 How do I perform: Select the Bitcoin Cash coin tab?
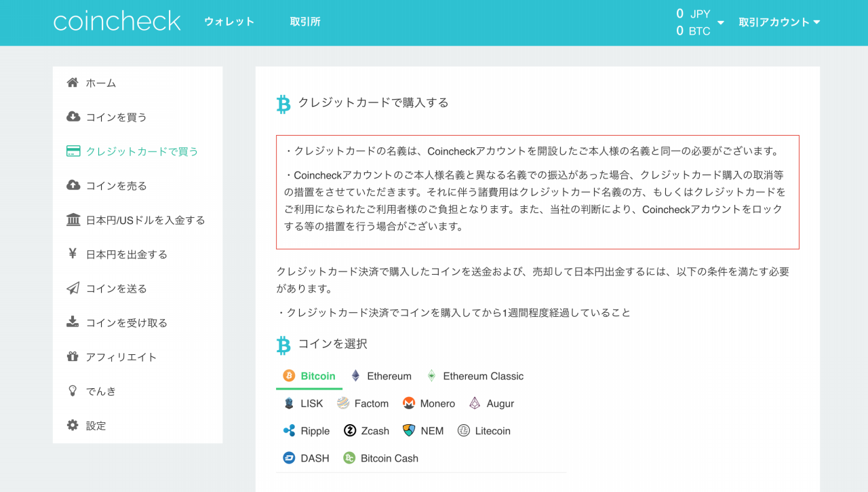click(x=380, y=458)
